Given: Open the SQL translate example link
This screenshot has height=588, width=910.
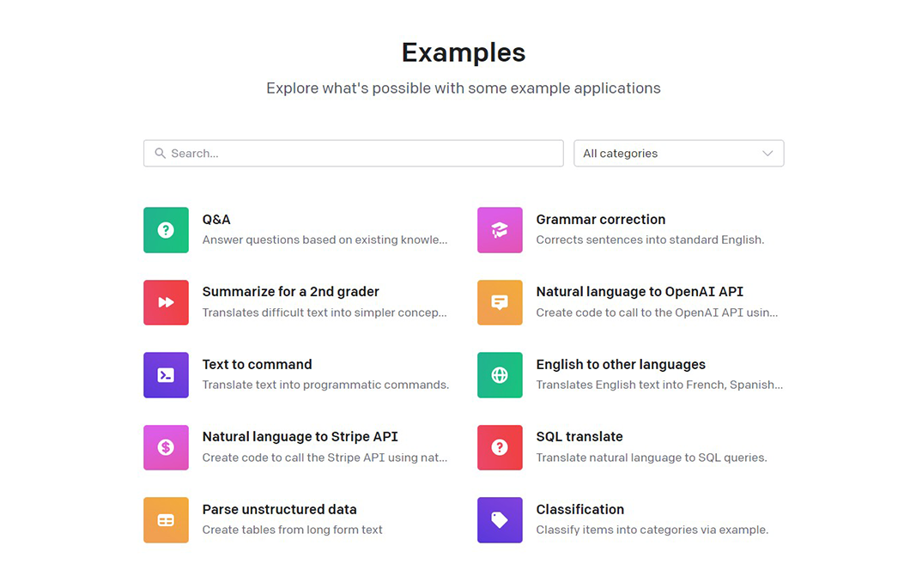Looking at the screenshot, I should (579, 437).
